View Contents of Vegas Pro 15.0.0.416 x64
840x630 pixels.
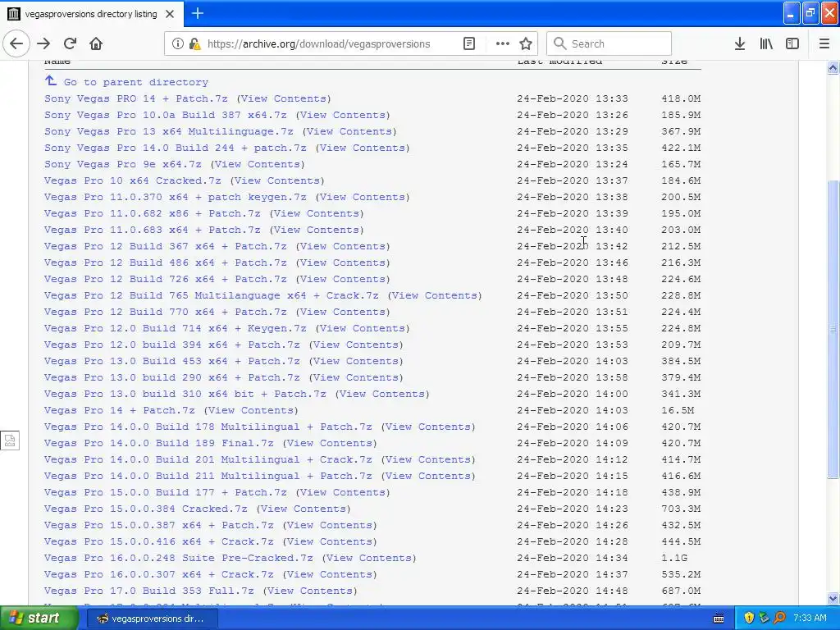point(330,541)
